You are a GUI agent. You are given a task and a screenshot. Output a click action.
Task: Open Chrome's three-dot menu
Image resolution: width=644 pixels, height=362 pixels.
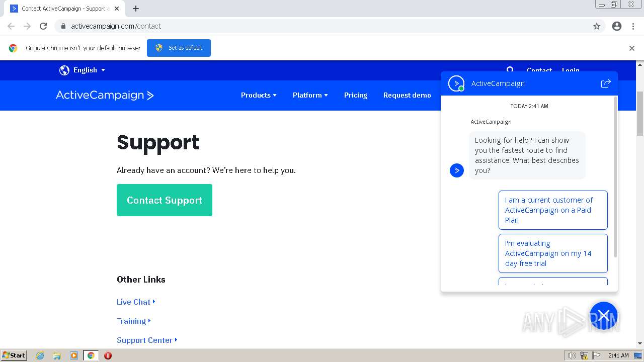(x=633, y=26)
